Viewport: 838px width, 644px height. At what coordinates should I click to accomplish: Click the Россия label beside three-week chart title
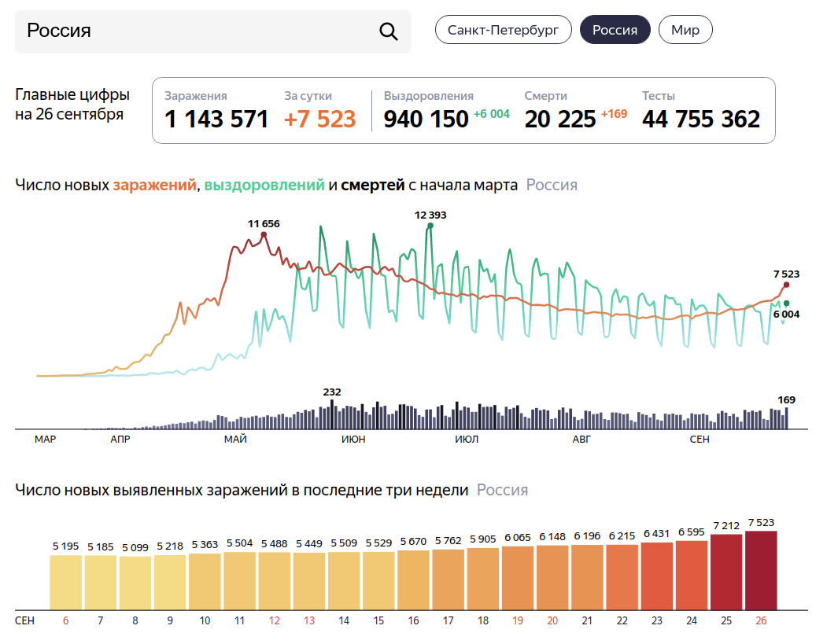click(502, 491)
